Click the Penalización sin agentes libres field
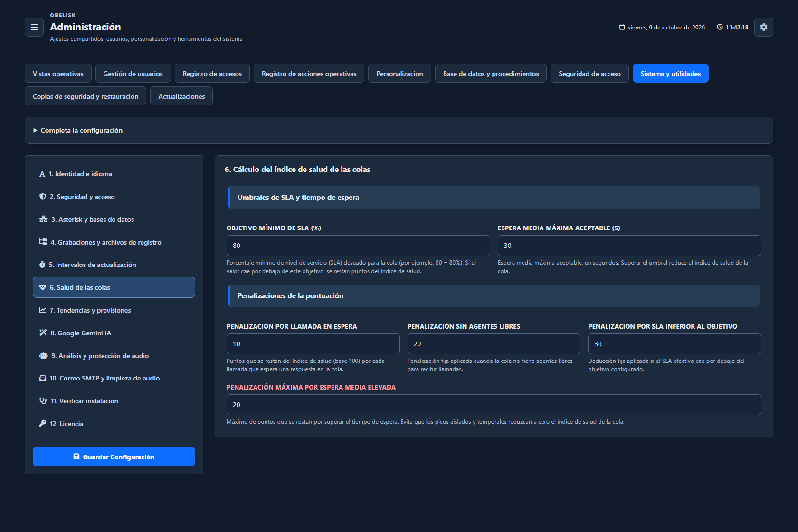Viewport: 798px width, 532px height. (x=494, y=344)
